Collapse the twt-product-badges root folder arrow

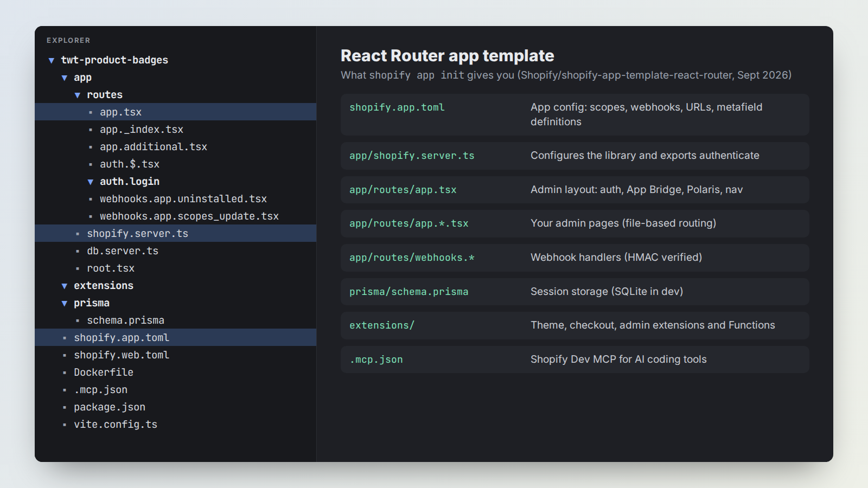pos(52,60)
